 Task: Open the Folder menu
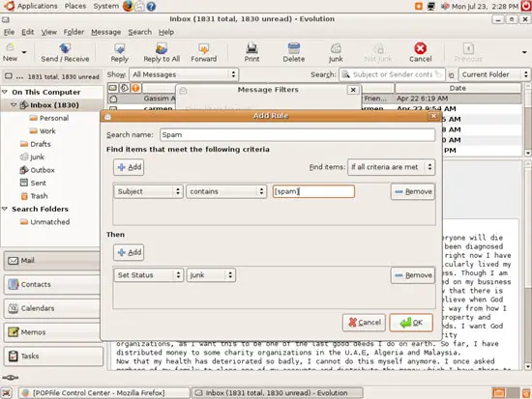point(74,32)
